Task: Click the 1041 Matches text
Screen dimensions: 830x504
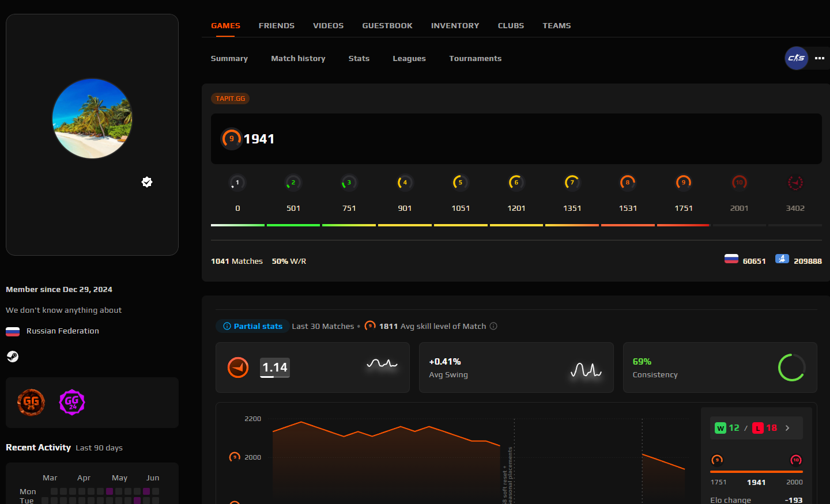Action: [x=237, y=261]
